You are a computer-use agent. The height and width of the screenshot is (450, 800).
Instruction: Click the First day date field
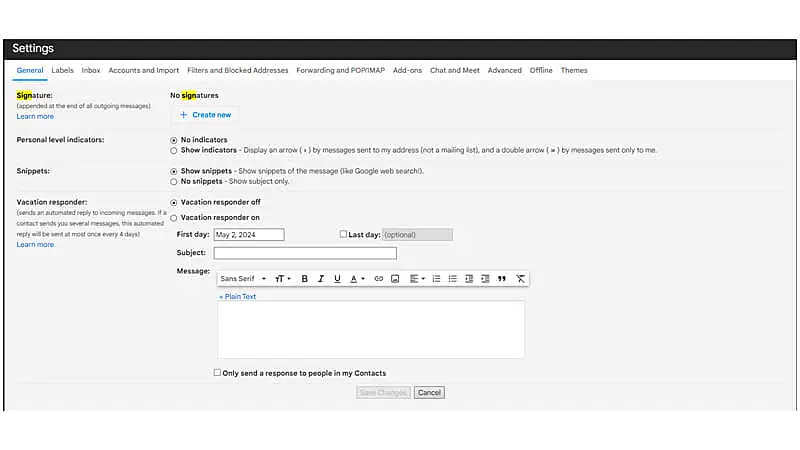coord(249,235)
